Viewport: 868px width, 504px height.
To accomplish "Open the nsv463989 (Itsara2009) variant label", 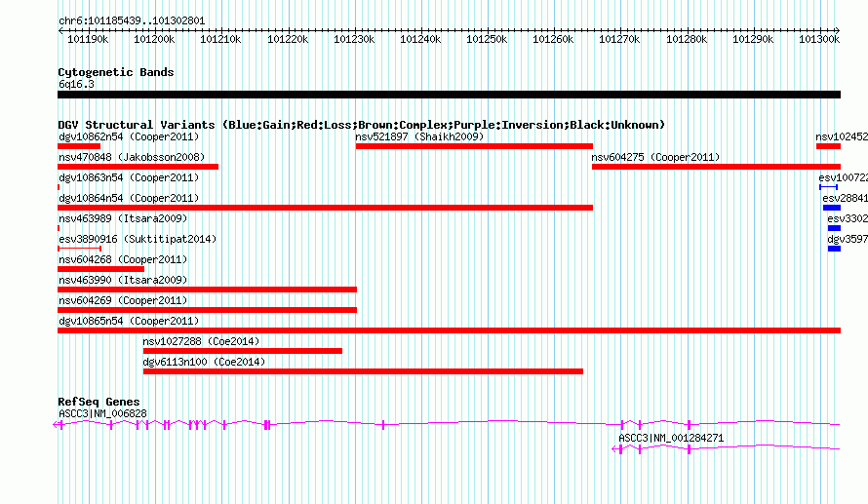I will pyautogui.click(x=123, y=218).
